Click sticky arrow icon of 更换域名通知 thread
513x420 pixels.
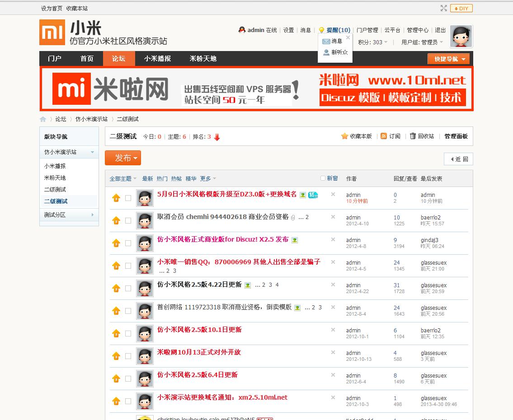point(116,401)
